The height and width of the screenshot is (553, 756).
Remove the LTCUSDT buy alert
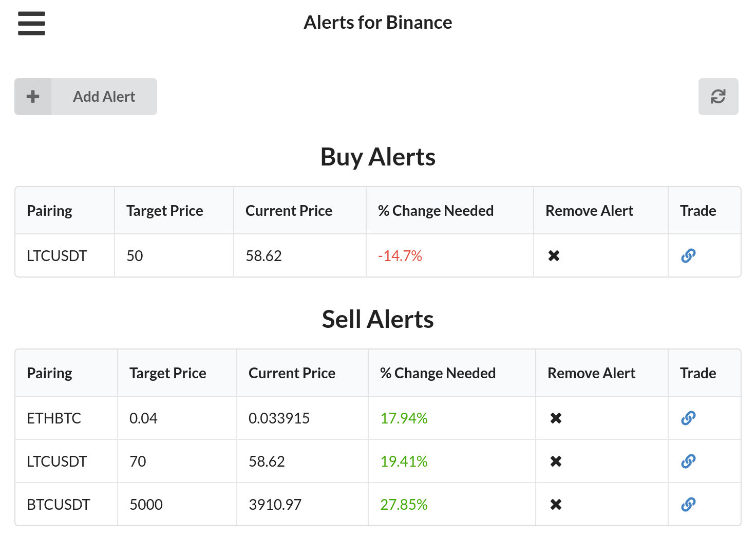coord(554,255)
